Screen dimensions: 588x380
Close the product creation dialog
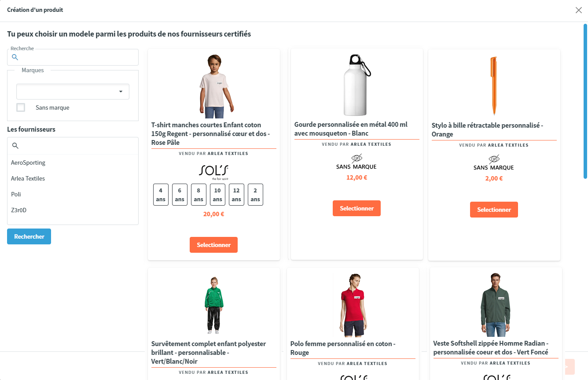578,10
